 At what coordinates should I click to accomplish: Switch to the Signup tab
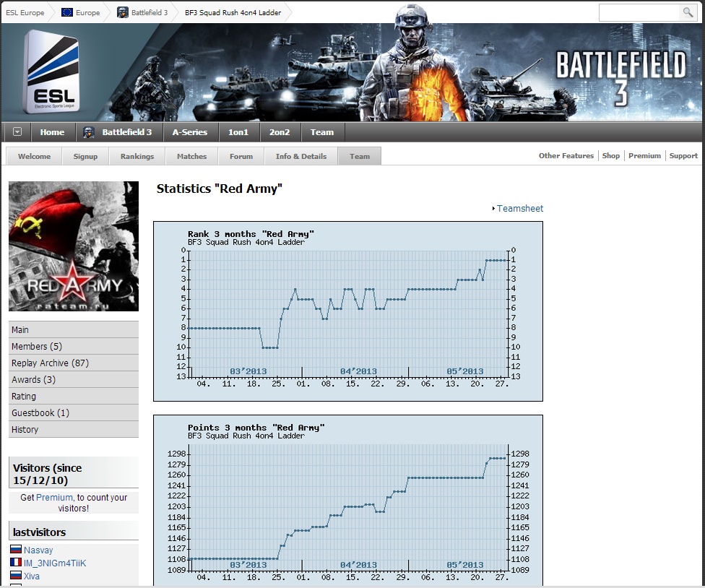click(x=85, y=156)
